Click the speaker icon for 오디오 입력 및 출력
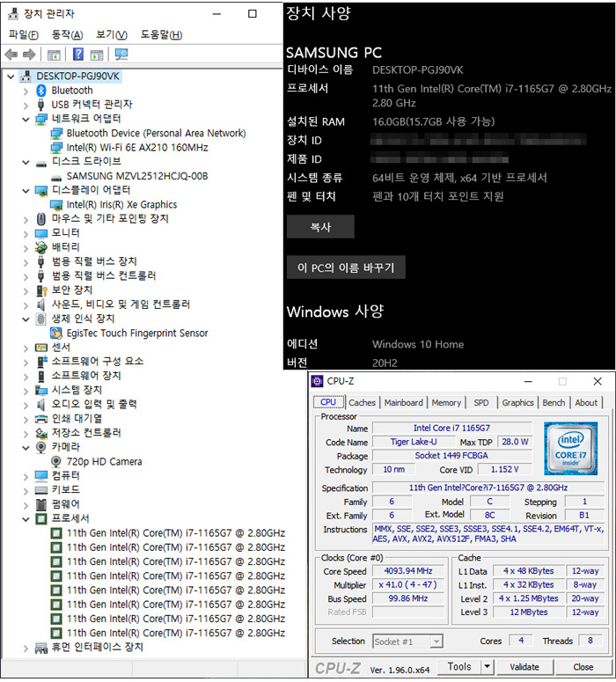Screen dimensions: 616x682 (40, 405)
